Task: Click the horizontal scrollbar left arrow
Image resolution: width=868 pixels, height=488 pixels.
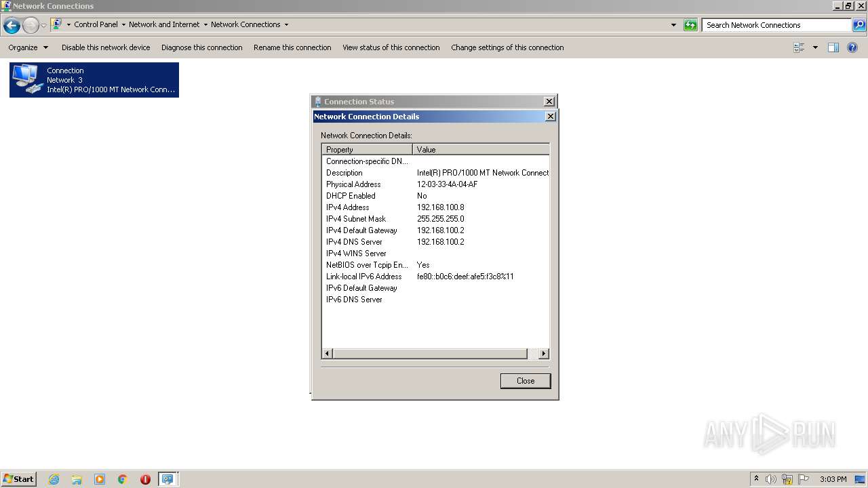Action: [328, 354]
